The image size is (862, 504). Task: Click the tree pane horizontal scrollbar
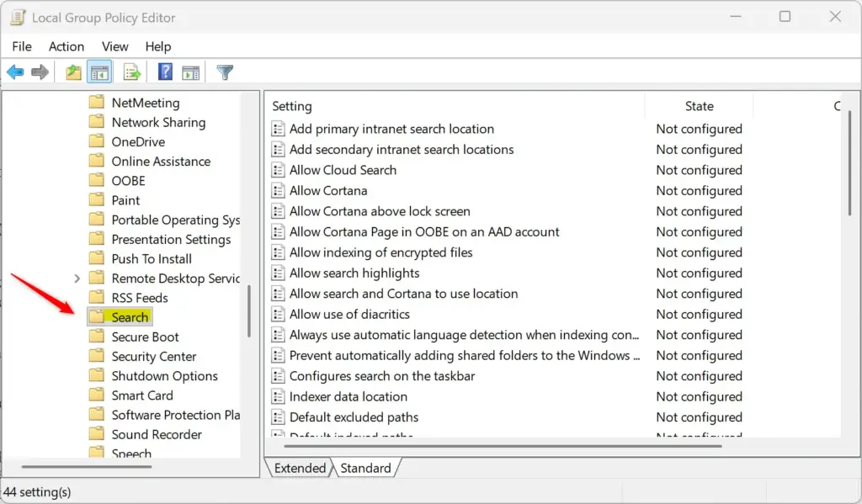[87, 467]
